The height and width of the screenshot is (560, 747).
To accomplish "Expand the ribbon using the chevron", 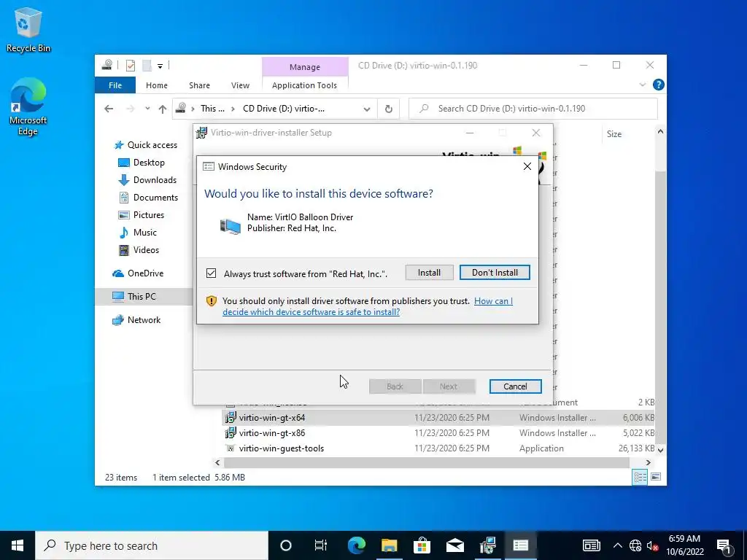I will point(642,85).
